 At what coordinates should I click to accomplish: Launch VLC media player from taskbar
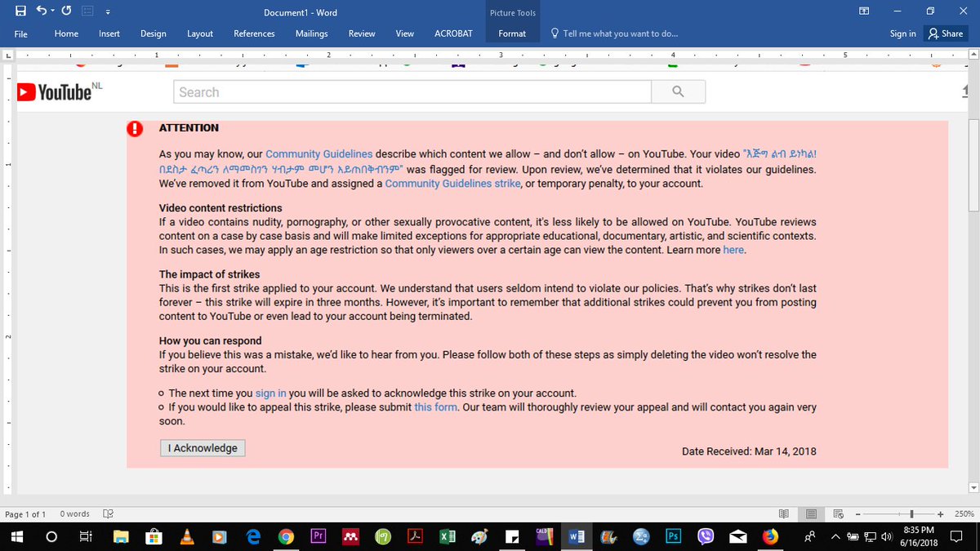click(186, 537)
